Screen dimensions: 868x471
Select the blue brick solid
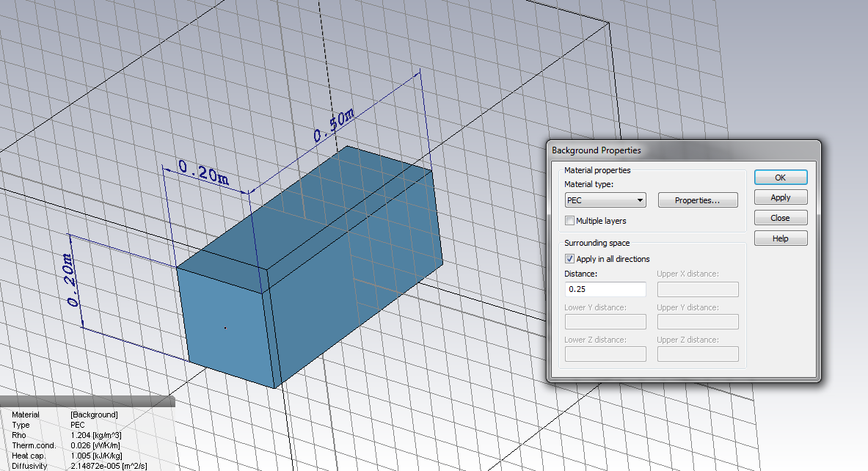click(310, 266)
